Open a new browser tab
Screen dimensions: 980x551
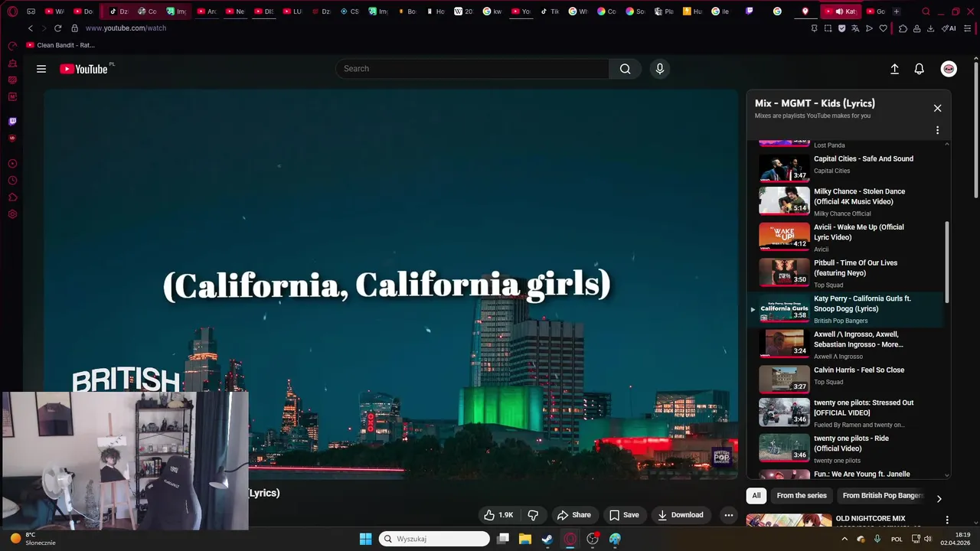897,11
